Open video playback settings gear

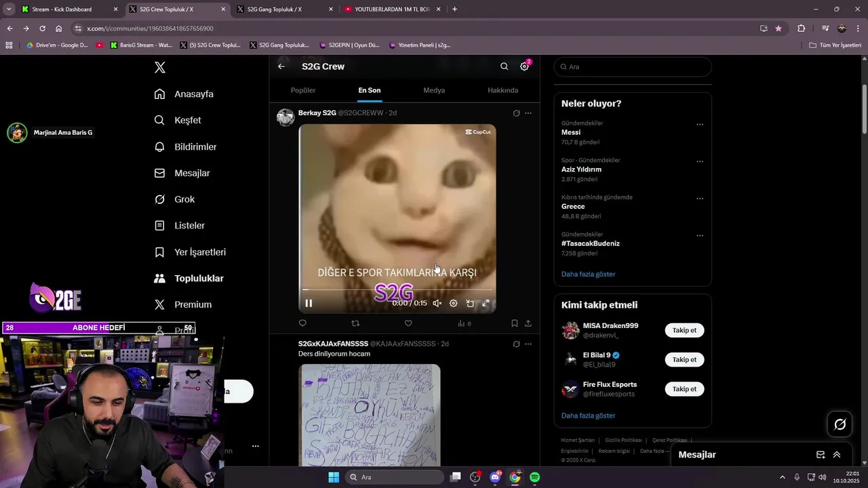454,304
